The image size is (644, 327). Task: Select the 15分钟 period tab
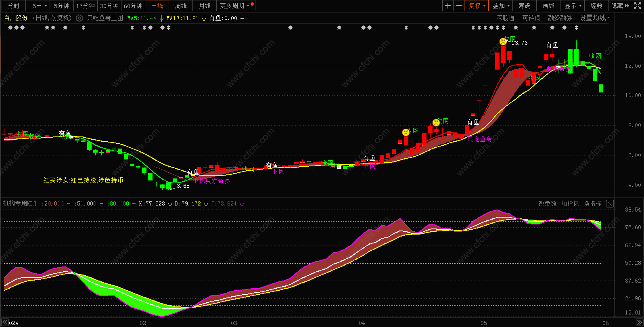coord(85,6)
